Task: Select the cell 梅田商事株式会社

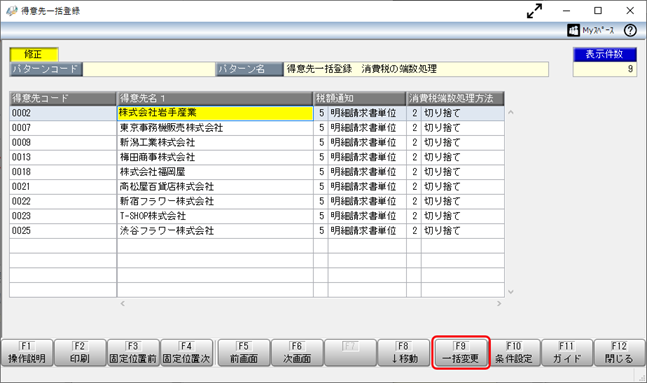Action: [x=215, y=157]
